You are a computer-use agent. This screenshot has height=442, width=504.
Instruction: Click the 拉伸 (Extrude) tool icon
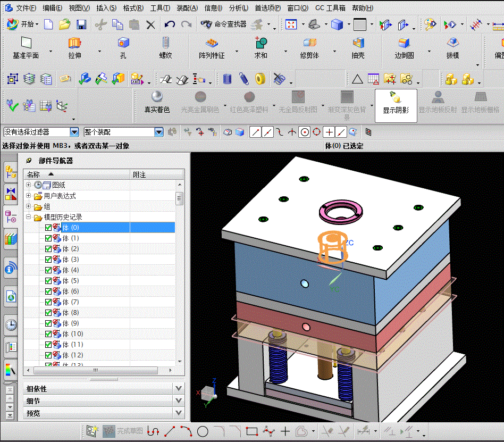(x=74, y=44)
